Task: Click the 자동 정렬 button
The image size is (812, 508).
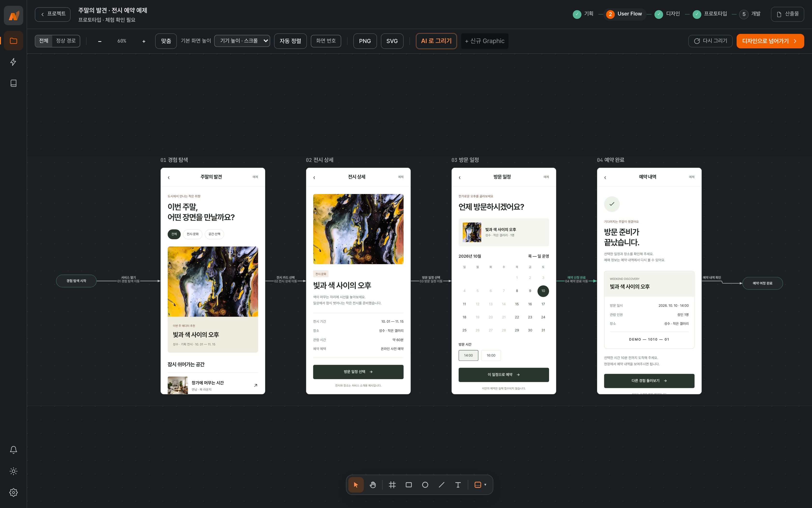Action: (290, 41)
